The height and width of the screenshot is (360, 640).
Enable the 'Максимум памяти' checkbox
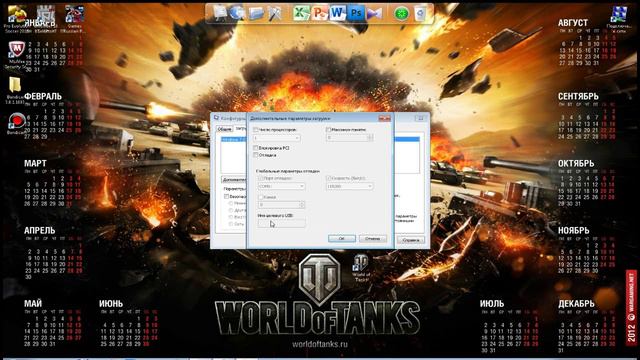(329, 129)
